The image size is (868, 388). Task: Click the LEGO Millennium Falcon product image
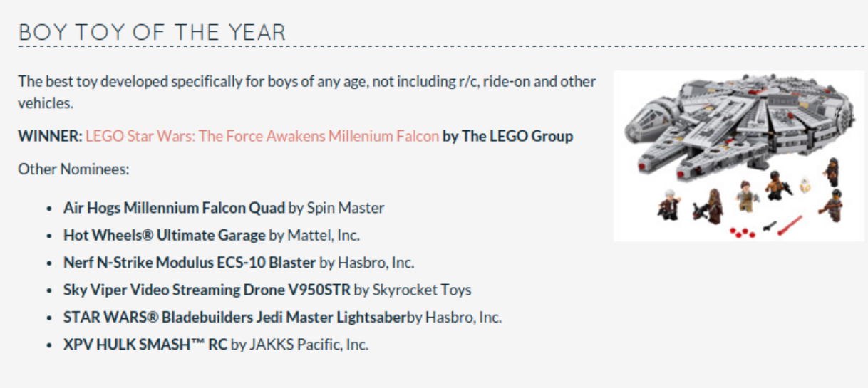(739, 155)
